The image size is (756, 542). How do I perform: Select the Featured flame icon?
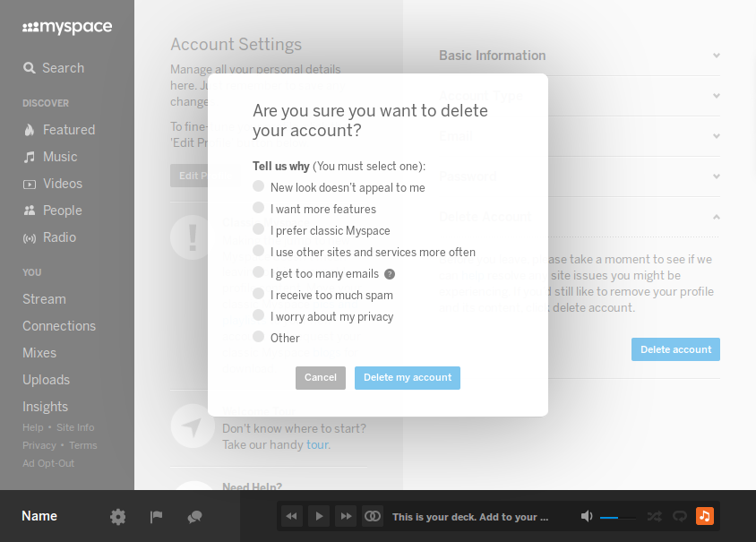click(x=28, y=129)
